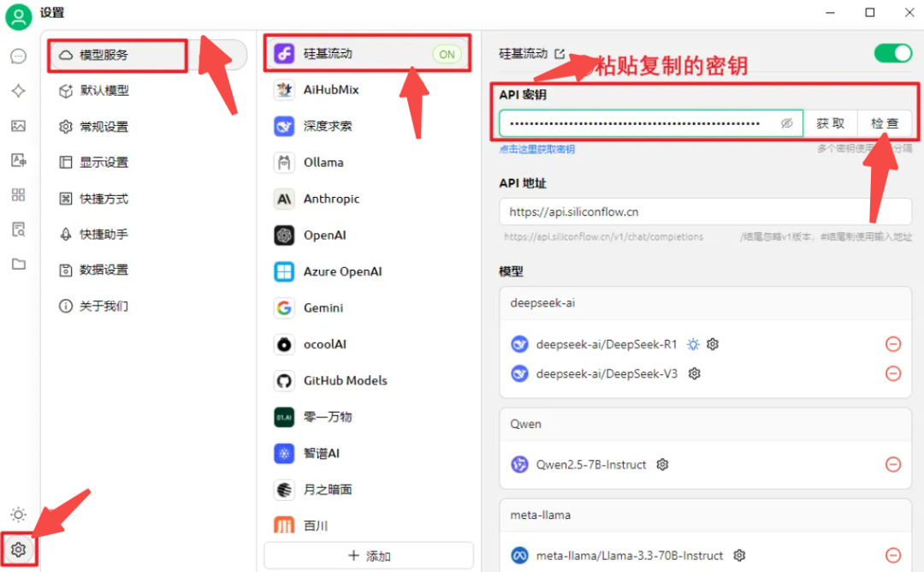Image resolution: width=924 pixels, height=572 pixels.
Task: Open the 点击这里获取密钥 link
Action: tap(536, 149)
